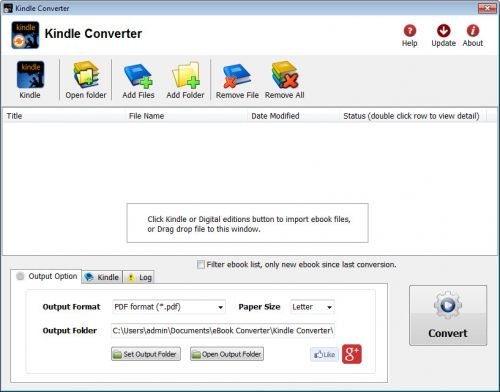The height and width of the screenshot is (392, 500).
Task: Click the title bar app icon
Action: click(x=8, y=8)
